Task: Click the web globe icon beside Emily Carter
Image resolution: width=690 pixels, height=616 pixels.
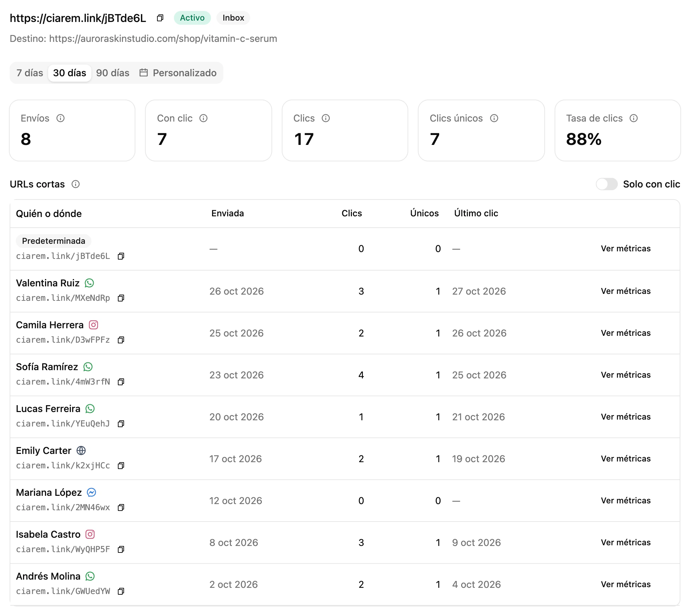Action: tap(81, 450)
